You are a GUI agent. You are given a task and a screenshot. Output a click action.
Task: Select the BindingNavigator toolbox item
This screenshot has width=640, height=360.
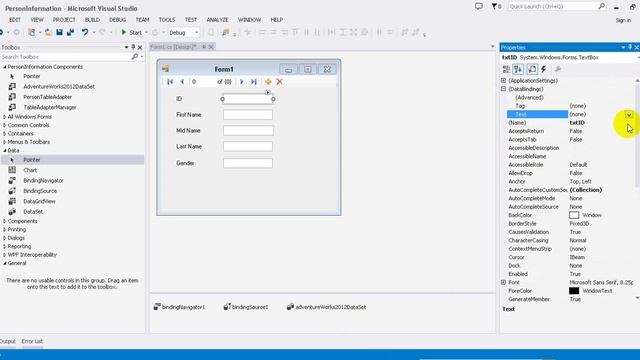point(43,180)
